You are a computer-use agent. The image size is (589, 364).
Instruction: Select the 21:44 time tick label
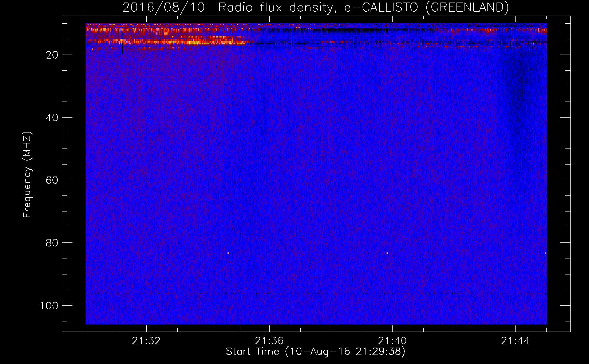515,341
